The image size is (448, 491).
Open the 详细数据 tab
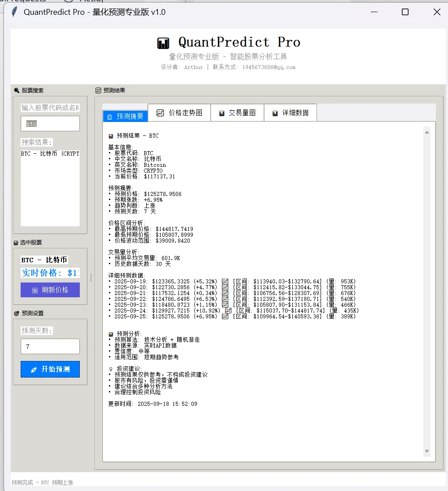291,113
